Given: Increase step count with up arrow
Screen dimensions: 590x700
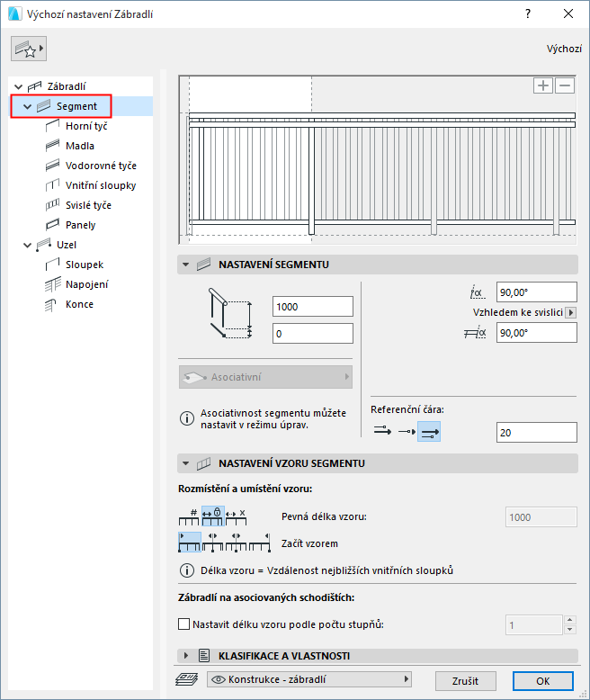Looking at the screenshot, I should (570, 620).
